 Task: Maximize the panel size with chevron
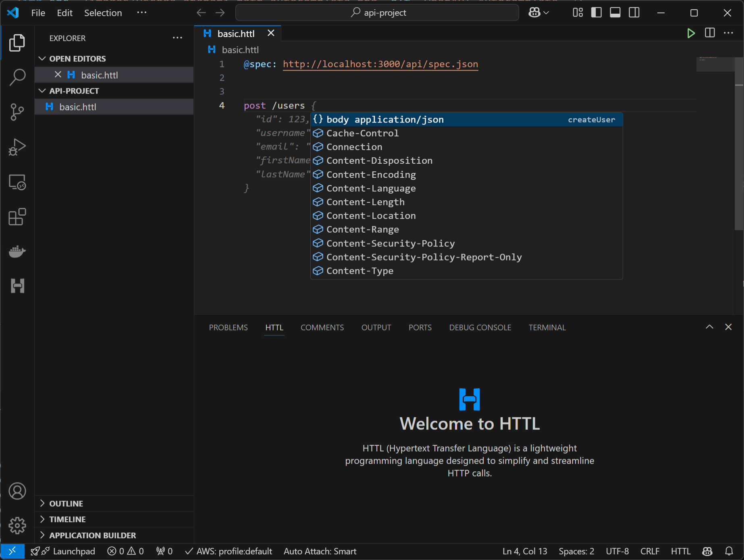(x=709, y=327)
